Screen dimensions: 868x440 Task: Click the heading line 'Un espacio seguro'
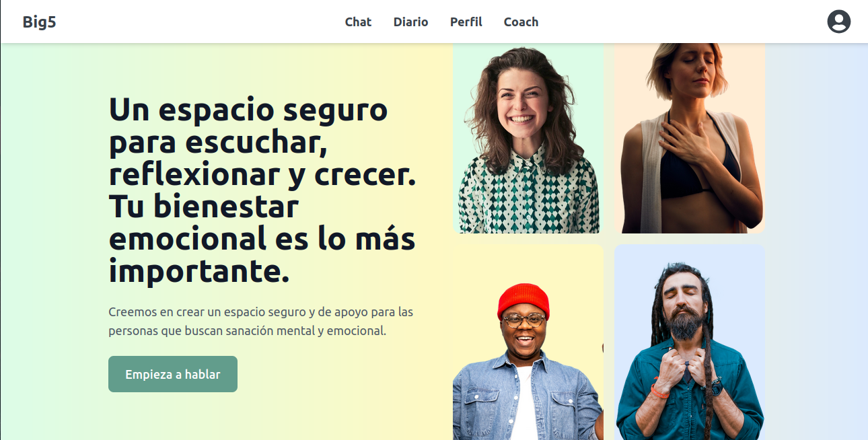(248, 110)
